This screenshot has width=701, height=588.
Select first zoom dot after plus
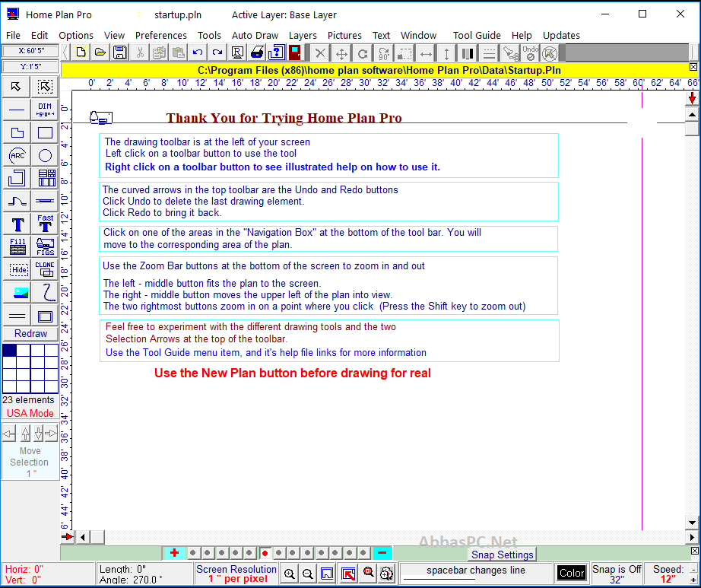pos(192,553)
